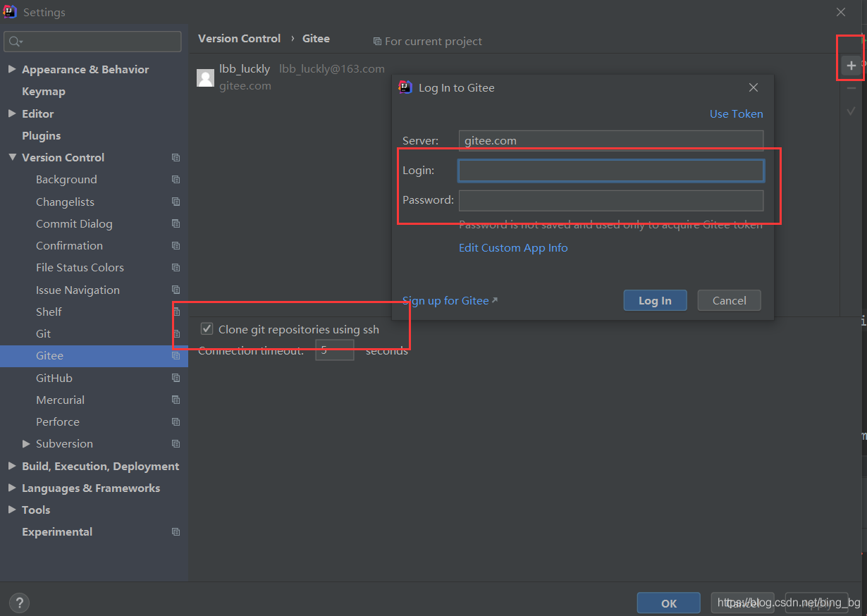Click the Password input field
Viewport: 867px width, 616px height.
point(611,200)
